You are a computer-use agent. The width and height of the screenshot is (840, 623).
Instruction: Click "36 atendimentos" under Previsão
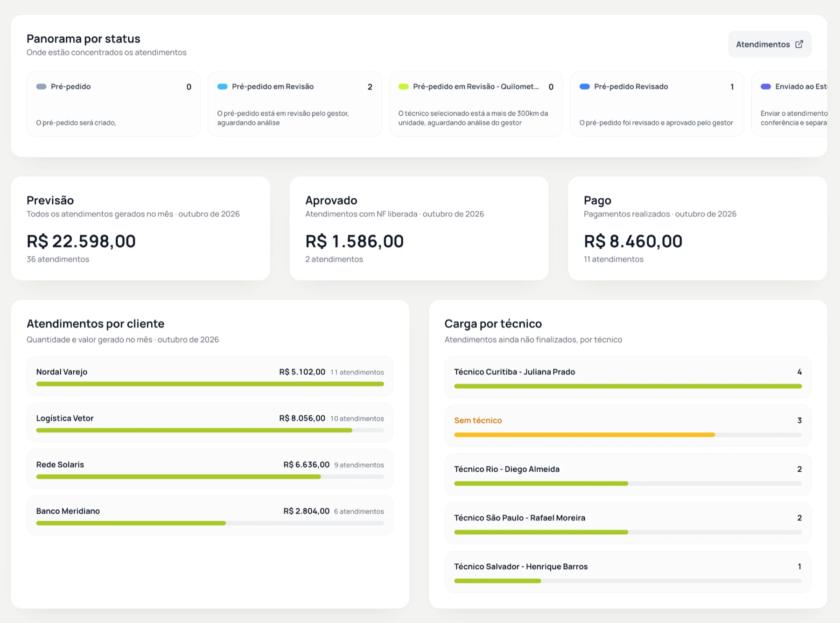(x=58, y=259)
